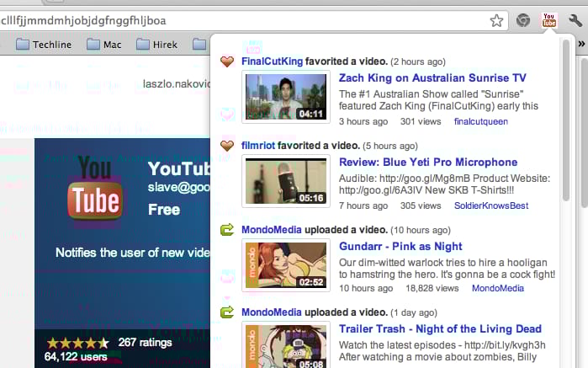Click the heart icon beside FinalCutKing
588x368 pixels.
click(227, 61)
